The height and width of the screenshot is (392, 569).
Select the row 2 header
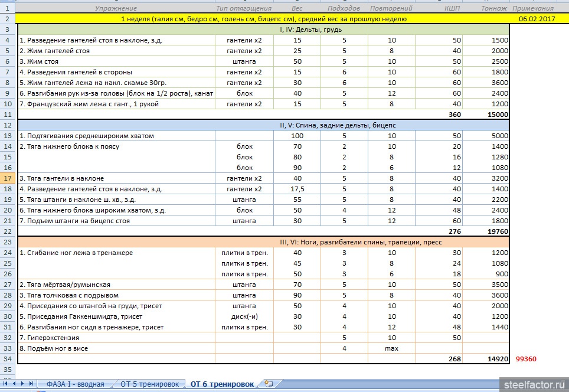click(8, 19)
